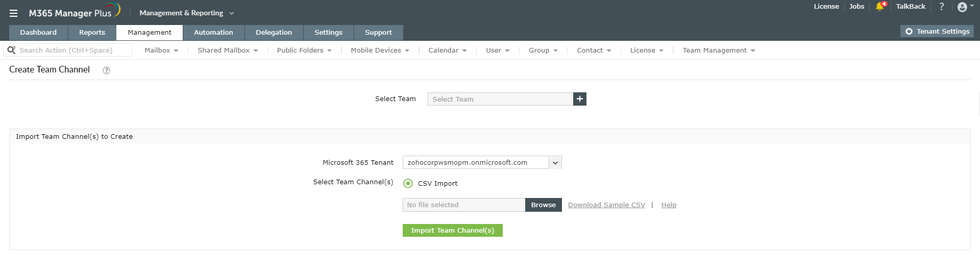
Task: Click the plus icon to add team
Action: (580, 99)
